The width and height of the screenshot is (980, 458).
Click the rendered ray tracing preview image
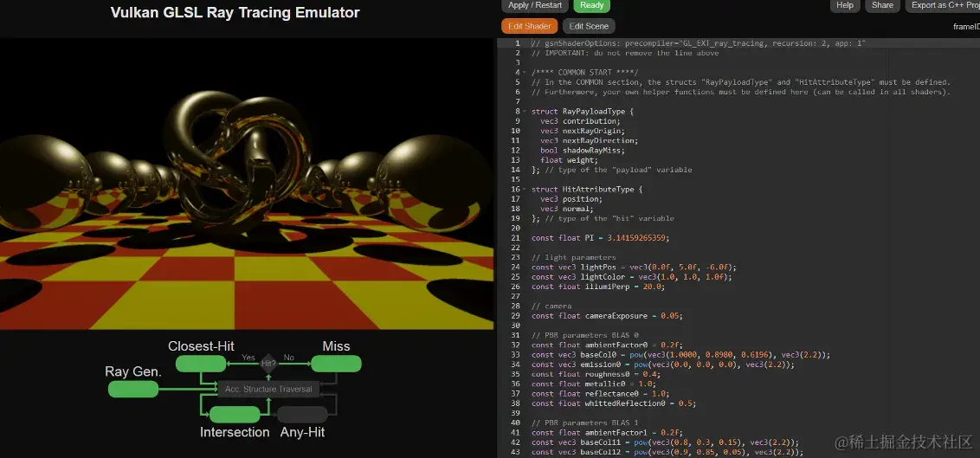(x=246, y=184)
